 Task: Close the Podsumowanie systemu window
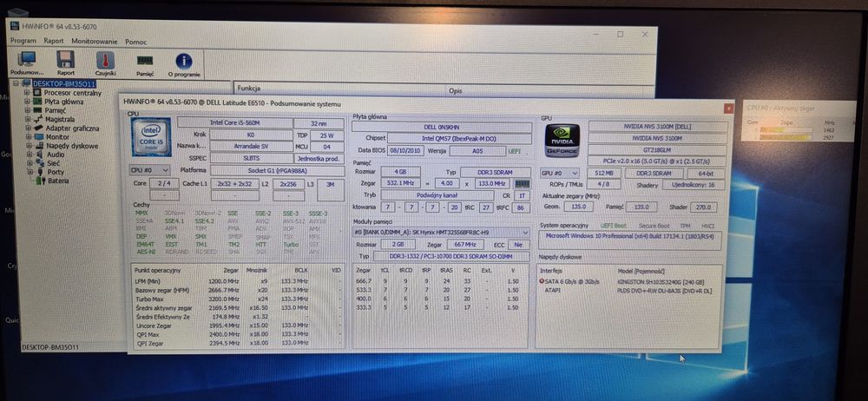pos(728,108)
